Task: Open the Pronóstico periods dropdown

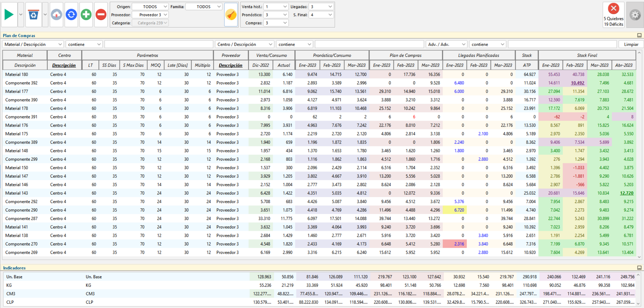Action: pos(276,15)
